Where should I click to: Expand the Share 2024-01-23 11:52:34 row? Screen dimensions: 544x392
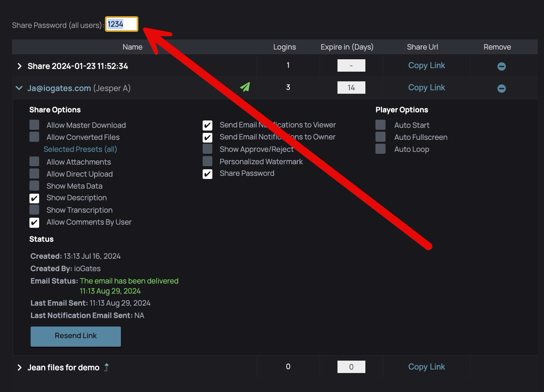tap(19, 66)
